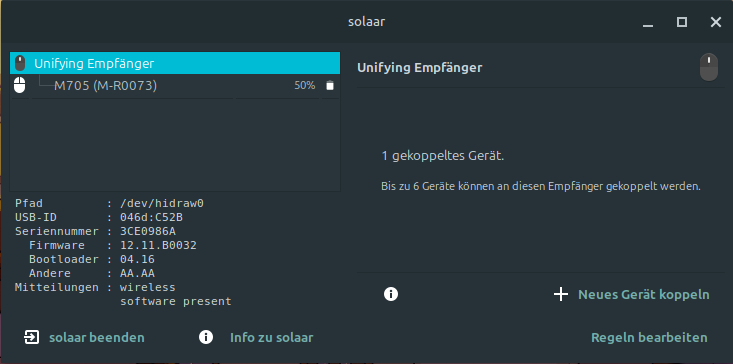The image size is (733, 364).
Task: Click the software present text
Action: [x=176, y=301]
